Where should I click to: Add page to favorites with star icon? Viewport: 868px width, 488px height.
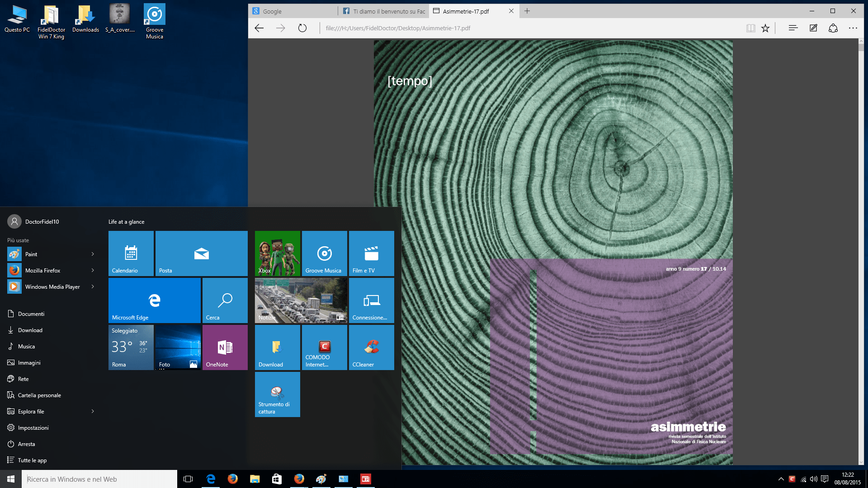(765, 28)
